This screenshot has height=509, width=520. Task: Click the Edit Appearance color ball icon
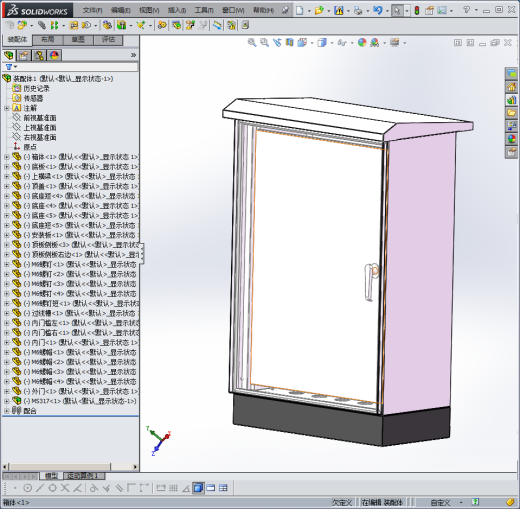(362, 42)
